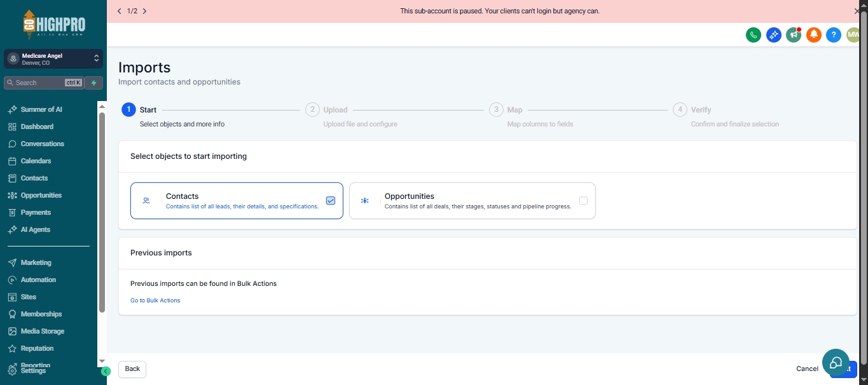868x385 pixels.
Task: Click the Sites icon in the sidebar
Action: (12, 297)
